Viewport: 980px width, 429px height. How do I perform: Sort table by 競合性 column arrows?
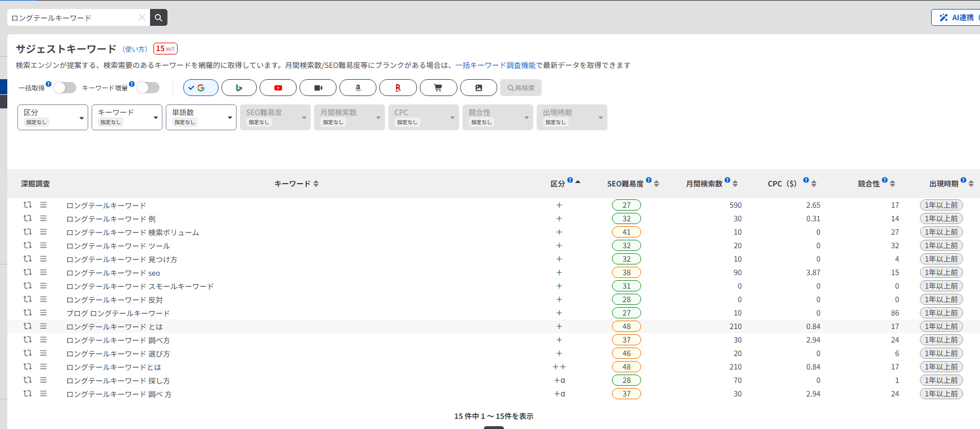892,184
